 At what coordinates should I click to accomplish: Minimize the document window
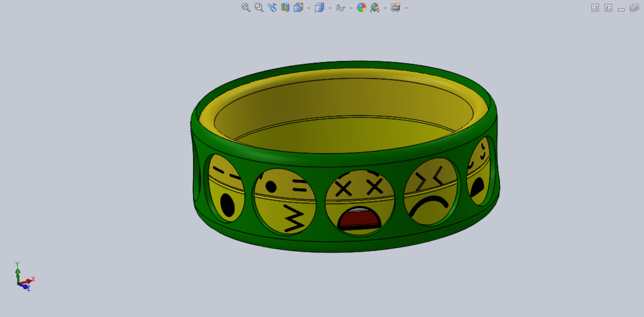(621, 9)
